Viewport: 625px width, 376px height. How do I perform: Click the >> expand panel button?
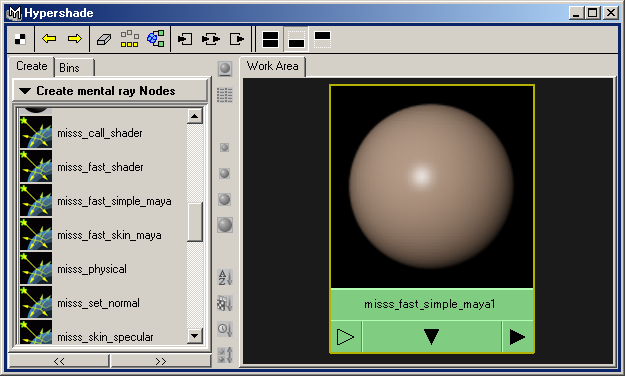161,361
